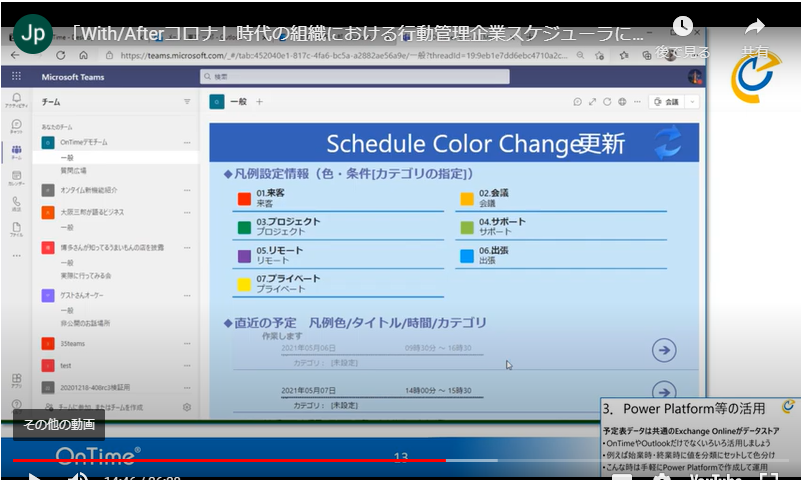Click the video title link at top
The width and height of the screenshot is (801, 480).
pos(357,34)
